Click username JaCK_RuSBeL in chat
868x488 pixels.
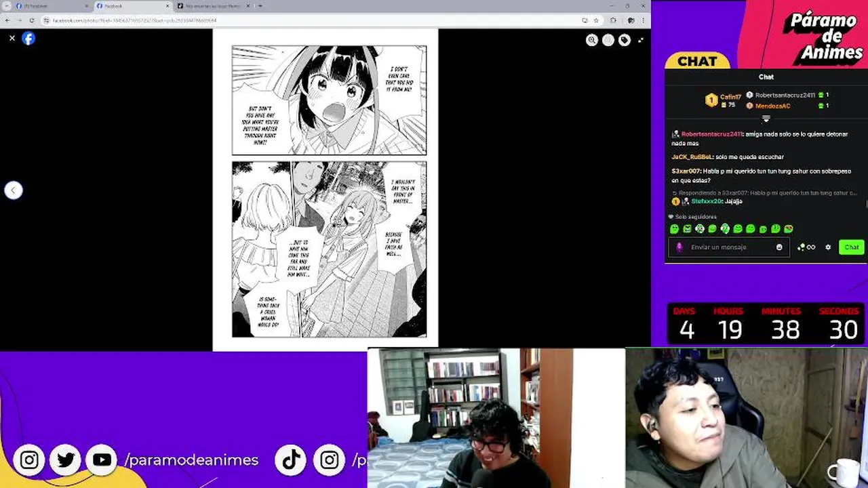[x=691, y=157]
